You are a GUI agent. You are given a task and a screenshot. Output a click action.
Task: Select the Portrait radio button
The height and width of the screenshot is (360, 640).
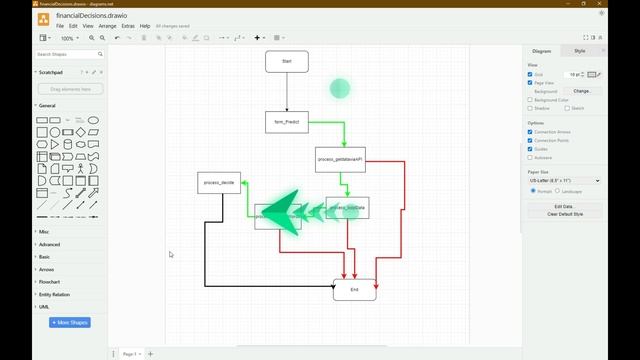coord(533,191)
